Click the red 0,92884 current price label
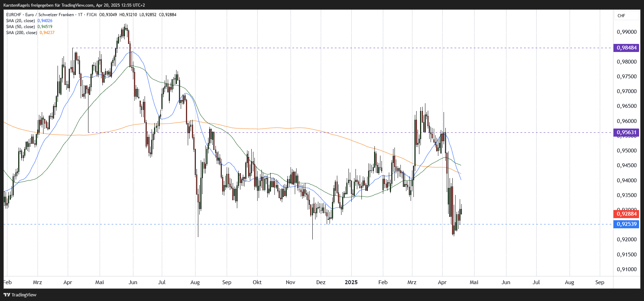 626,214
